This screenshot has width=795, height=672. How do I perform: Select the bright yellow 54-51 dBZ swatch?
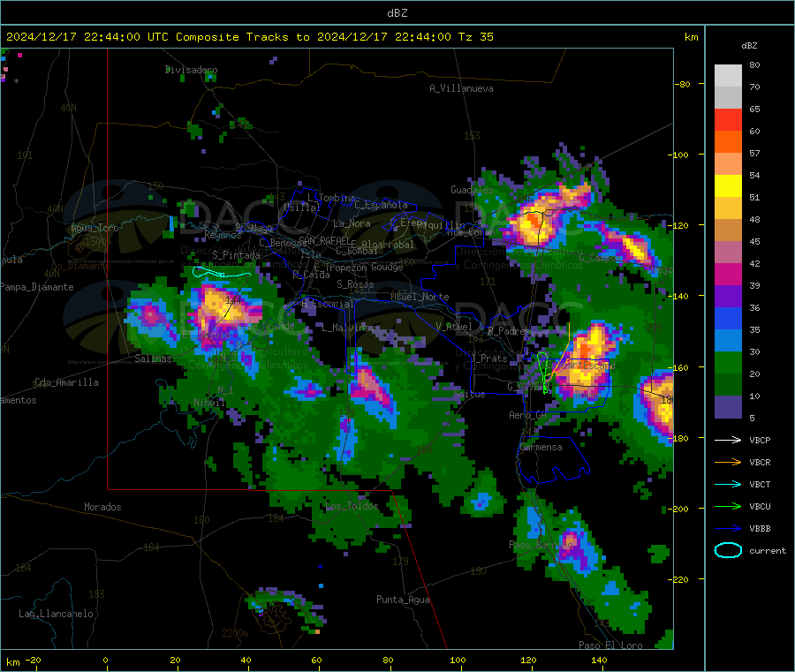click(728, 186)
